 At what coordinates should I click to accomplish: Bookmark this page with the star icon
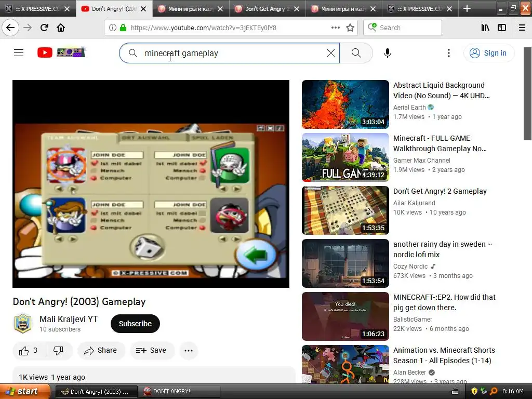350,28
